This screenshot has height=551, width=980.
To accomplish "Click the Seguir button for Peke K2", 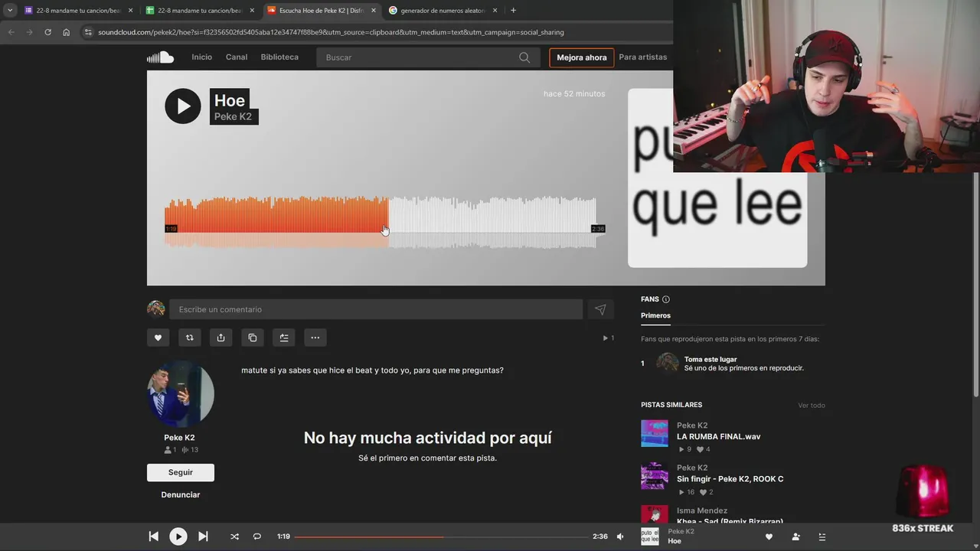I will (181, 472).
